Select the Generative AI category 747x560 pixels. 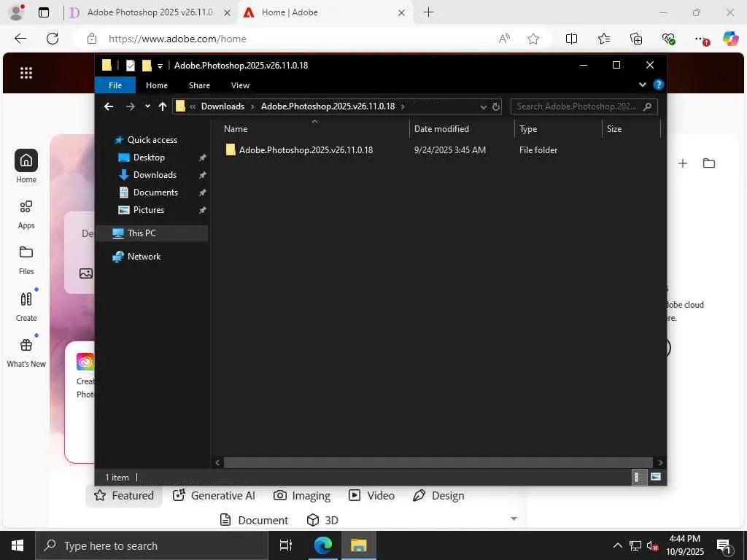214,496
